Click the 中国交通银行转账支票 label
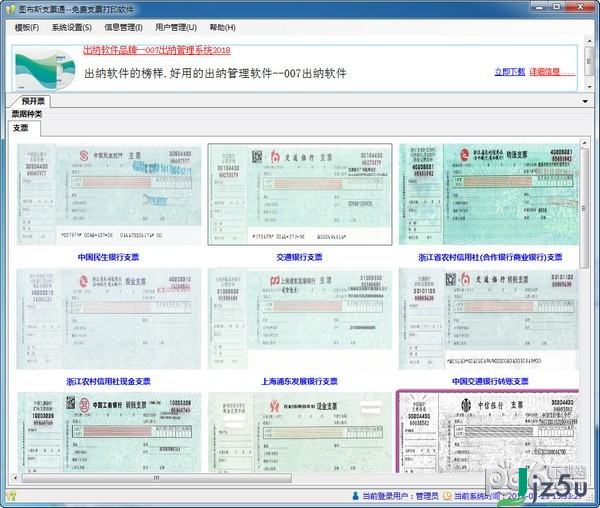Screen dimensions: 600x508 pyautogui.click(x=490, y=381)
